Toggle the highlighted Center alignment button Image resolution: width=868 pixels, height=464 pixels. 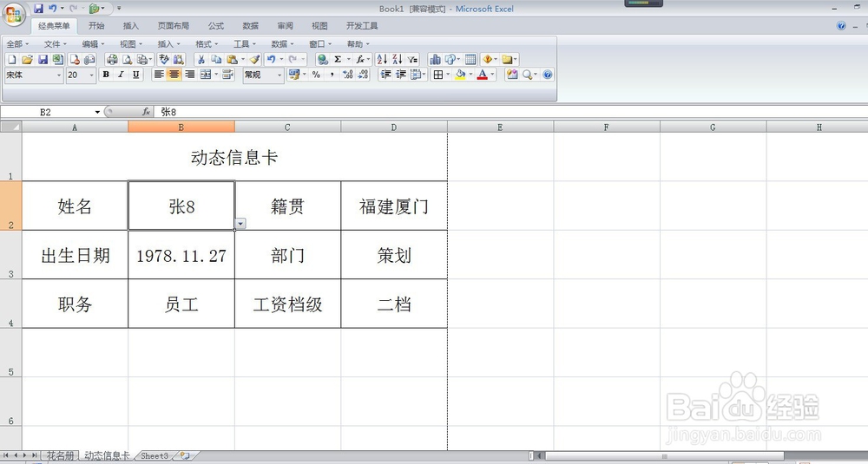pos(174,75)
